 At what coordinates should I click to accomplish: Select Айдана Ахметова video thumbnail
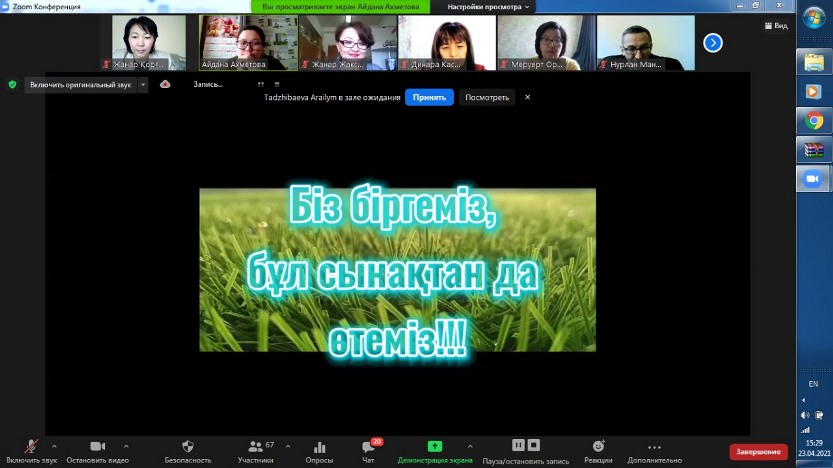click(x=248, y=42)
